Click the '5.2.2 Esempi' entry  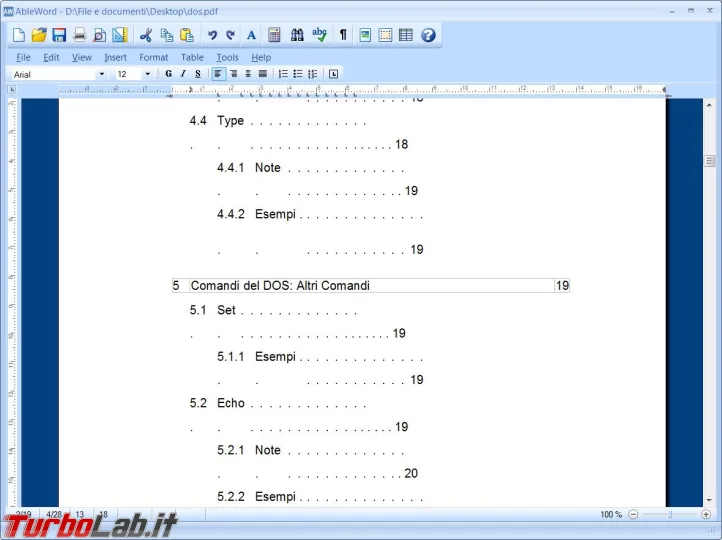click(x=256, y=497)
